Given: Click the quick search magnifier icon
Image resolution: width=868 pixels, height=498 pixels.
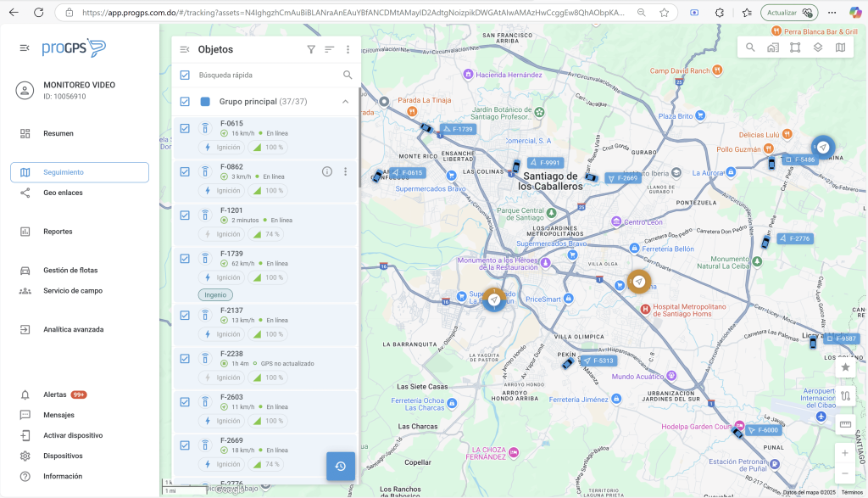Looking at the screenshot, I should (348, 75).
